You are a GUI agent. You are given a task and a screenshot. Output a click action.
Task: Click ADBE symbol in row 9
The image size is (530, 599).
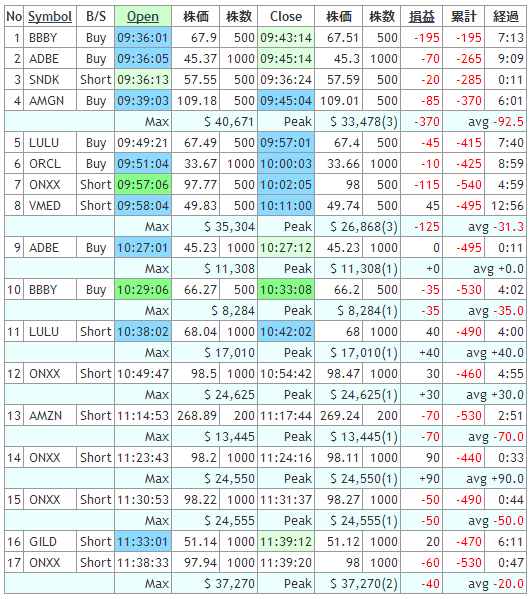point(44,248)
